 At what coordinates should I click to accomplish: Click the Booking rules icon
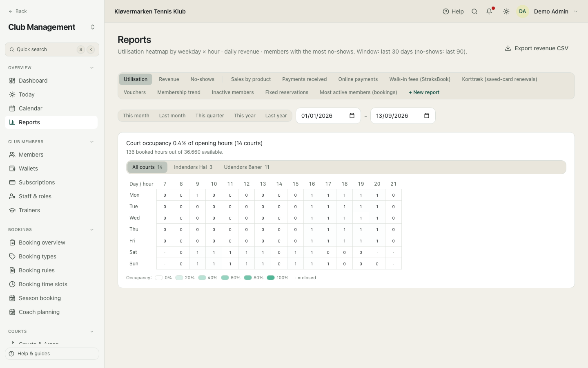tap(12, 270)
